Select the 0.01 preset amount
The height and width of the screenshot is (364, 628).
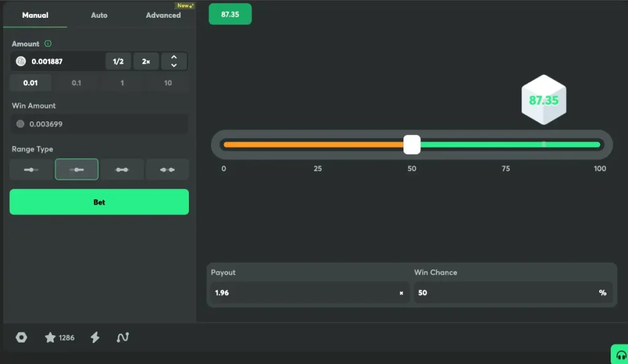pos(31,83)
